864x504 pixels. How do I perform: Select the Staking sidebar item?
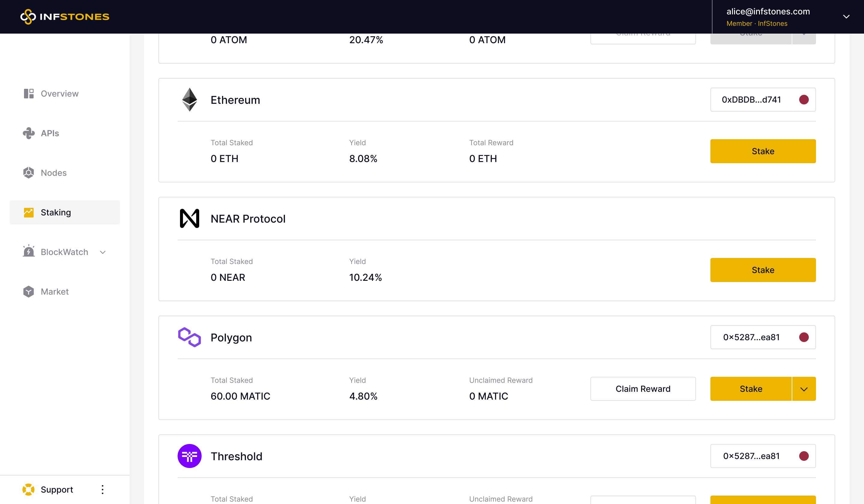[65, 212]
